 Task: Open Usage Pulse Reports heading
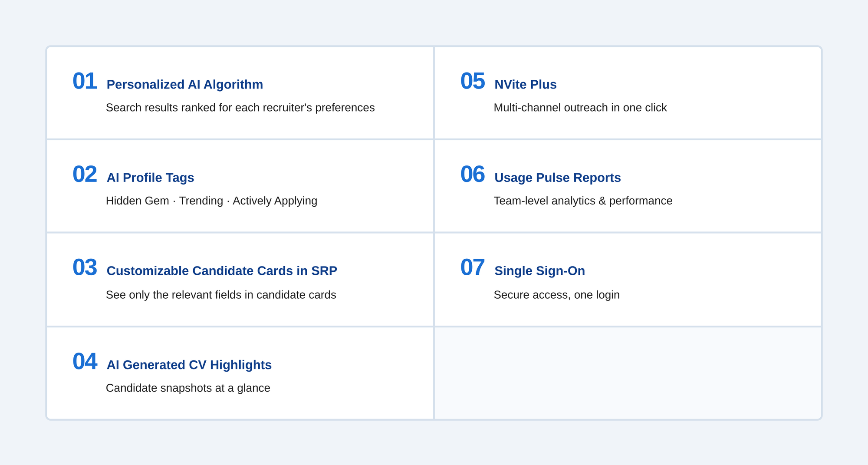coord(558,178)
